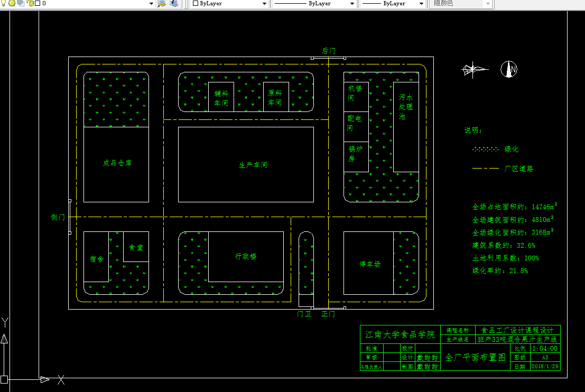This screenshot has height=392, width=585.
Task: Select the 辅料车间 label
Action: (x=221, y=98)
